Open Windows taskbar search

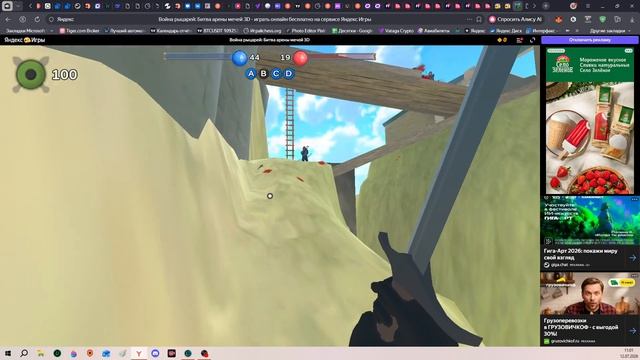(x=24, y=353)
